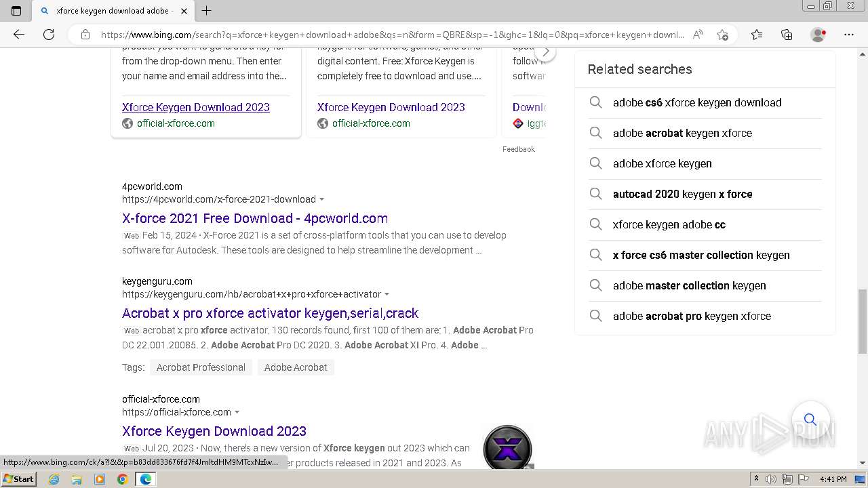Search autocad 2020 keygen x force
Screen dimensions: 868x488
click(705, 194)
